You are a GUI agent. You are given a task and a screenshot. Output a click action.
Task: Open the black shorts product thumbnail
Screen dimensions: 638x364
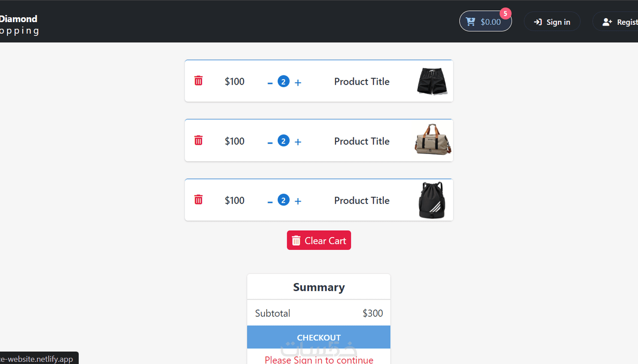[x=432, y=81]
